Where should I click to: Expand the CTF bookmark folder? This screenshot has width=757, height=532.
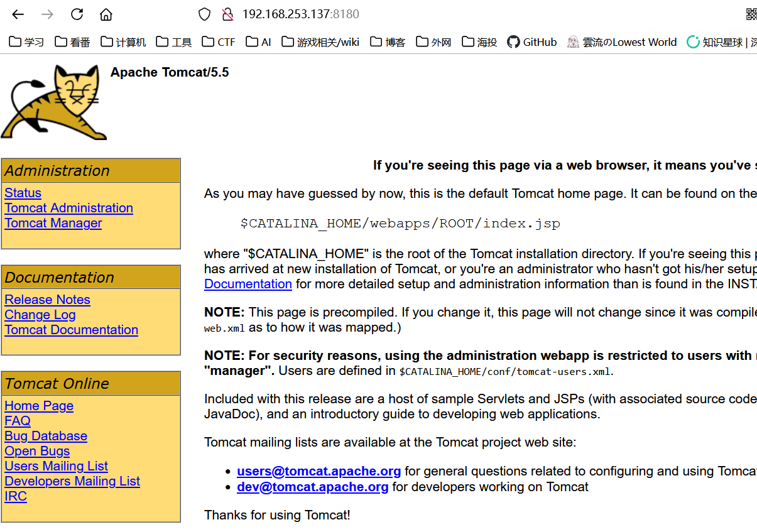(x=219, y=42)
